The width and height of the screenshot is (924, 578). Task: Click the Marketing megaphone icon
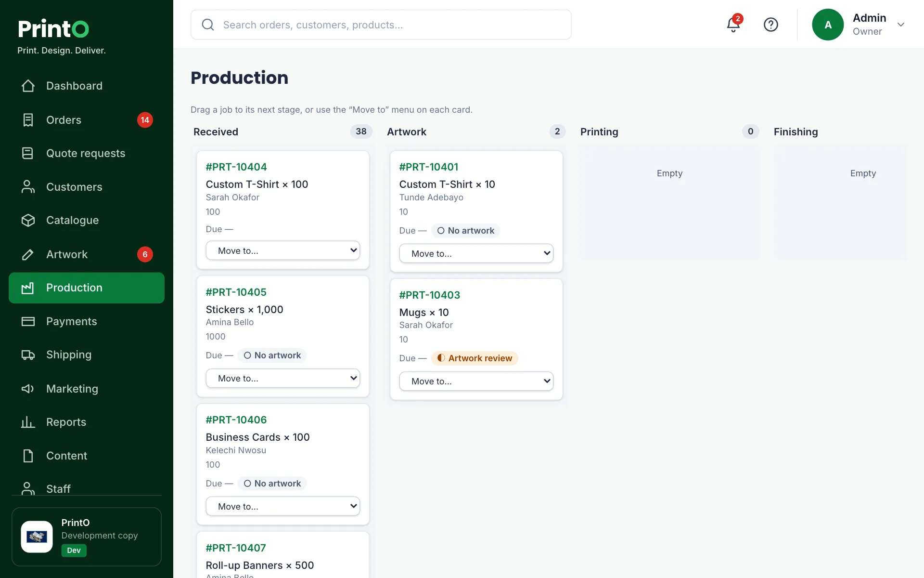pos(28,389)
